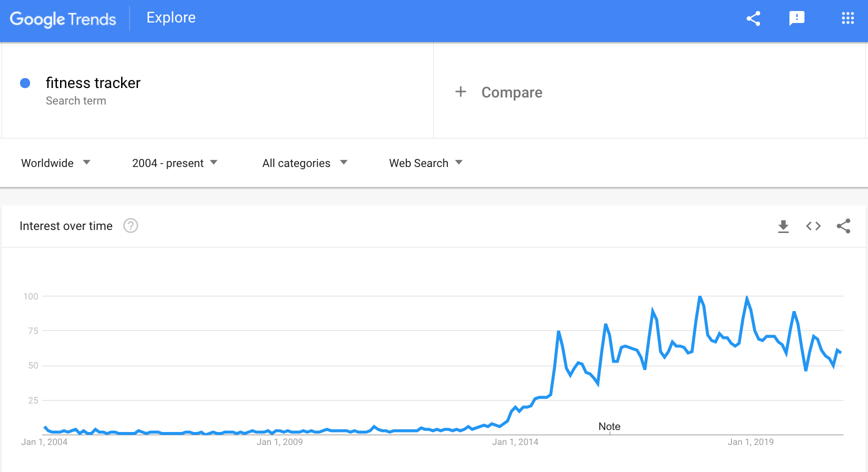The width and height of the screenshot is (868, 472).
Task: Edit the fitness tracker search term
Action: (93, 82)
